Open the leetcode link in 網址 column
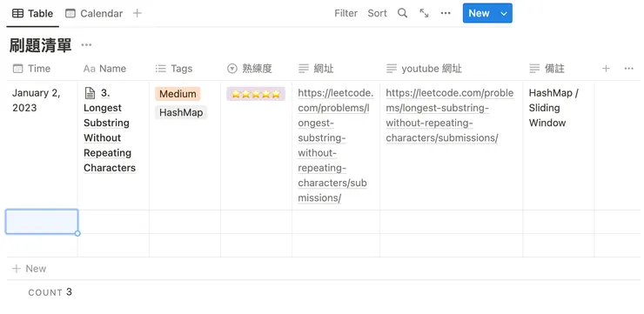Viewport: 644px width, 314px height. pos(336,145)
